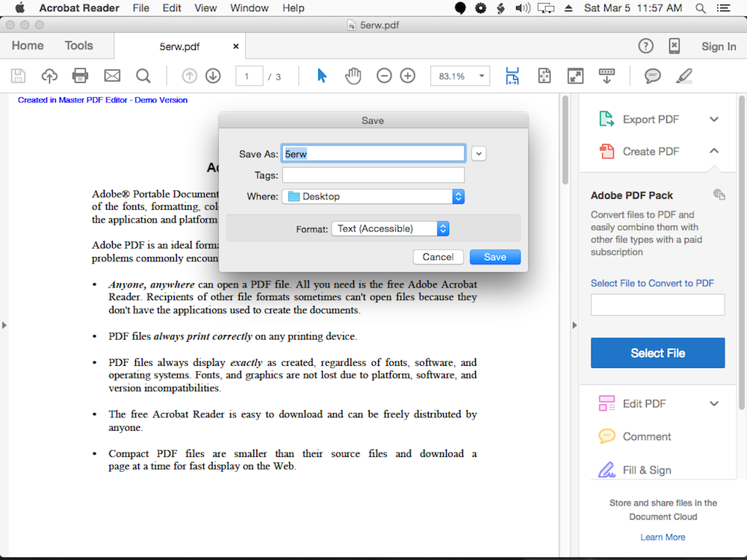Open the Edit menu
Image resolution: width=747 pixels, height=560 pixels.
[172, 8]
